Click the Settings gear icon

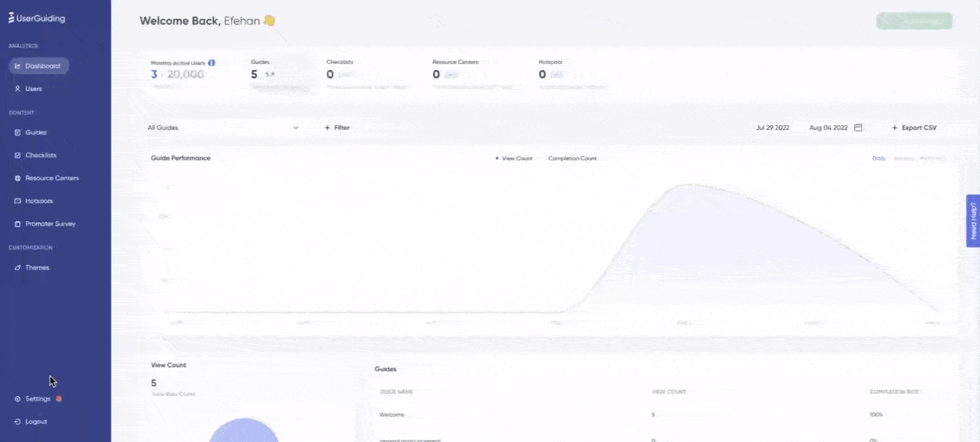(18, 399)
